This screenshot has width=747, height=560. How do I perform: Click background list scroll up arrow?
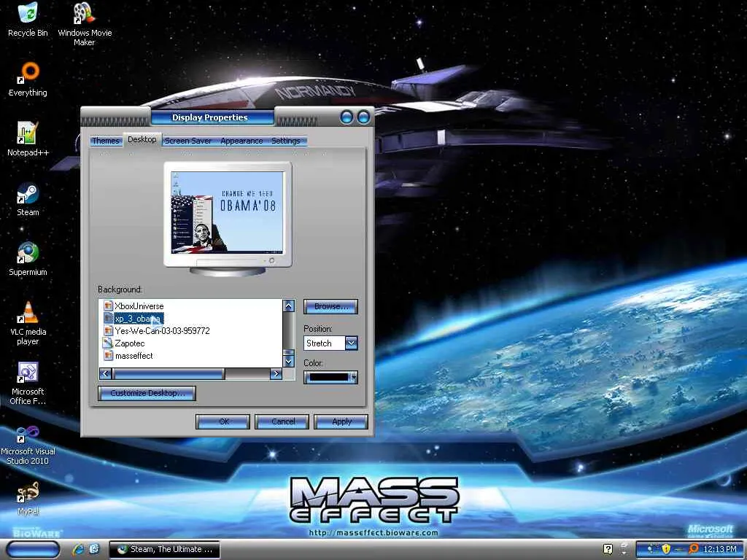click(288, 306)
